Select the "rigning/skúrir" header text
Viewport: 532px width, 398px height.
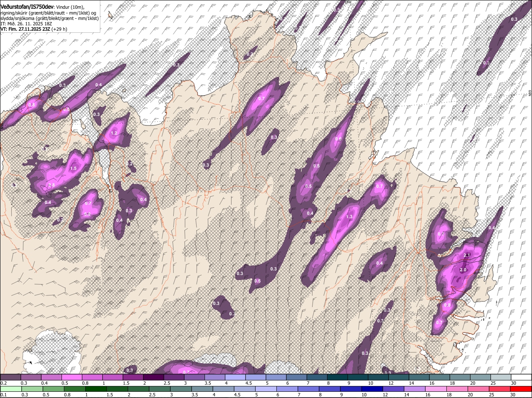tap(14, 12)
